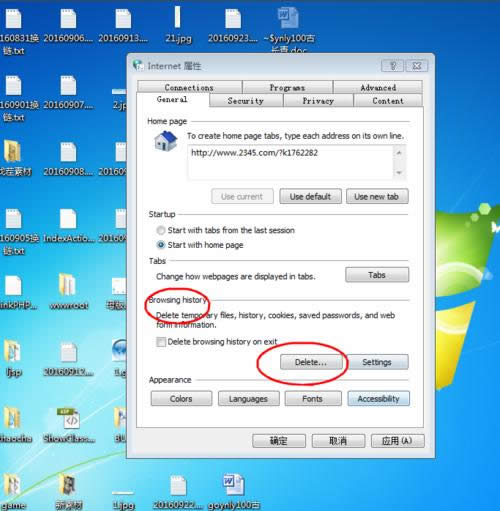Switch to the Privacy tab

point(318,101)
